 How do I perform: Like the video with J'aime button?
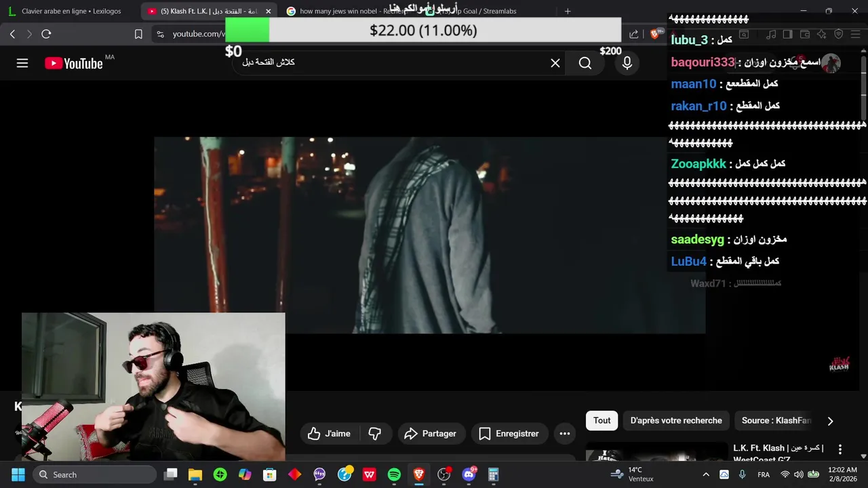point(330,434)
